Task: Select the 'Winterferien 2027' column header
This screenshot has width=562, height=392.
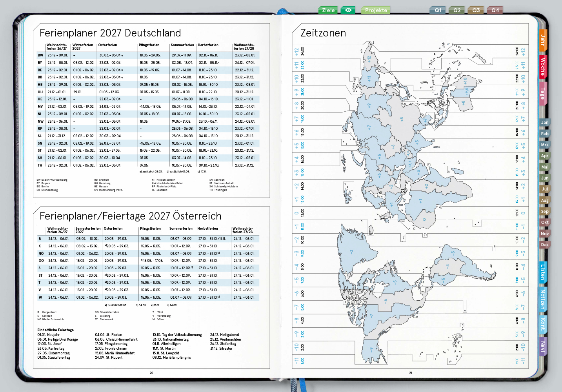Action: point(83,47)
